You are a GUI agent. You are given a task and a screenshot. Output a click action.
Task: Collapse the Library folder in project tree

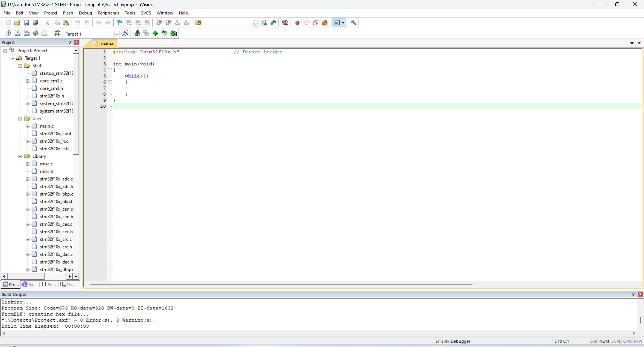tap(20, 156)
